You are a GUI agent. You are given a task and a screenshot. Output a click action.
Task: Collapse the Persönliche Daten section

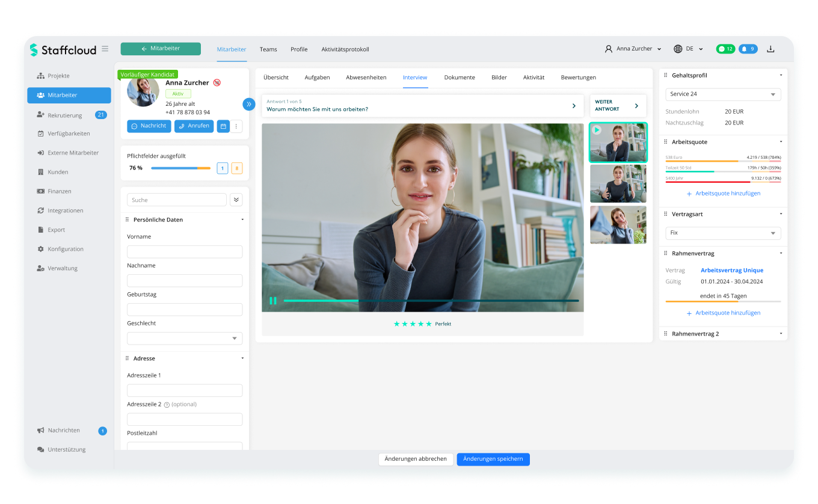point(242,220)
